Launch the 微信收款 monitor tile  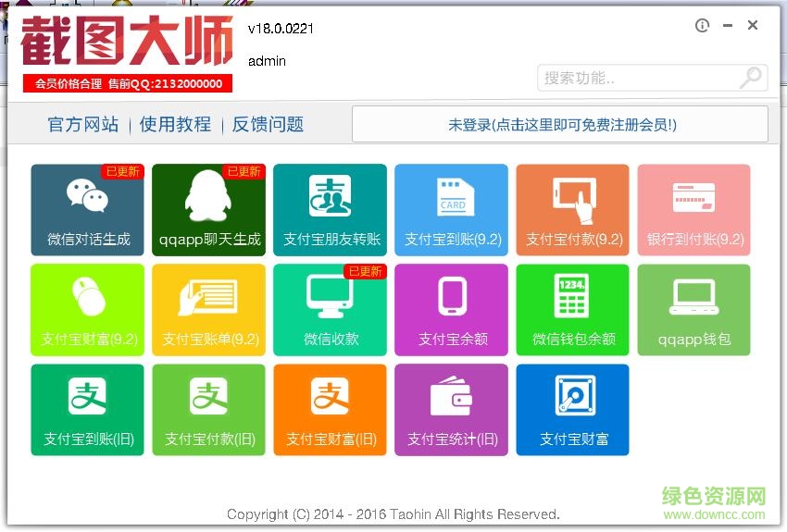click(331, 310)
